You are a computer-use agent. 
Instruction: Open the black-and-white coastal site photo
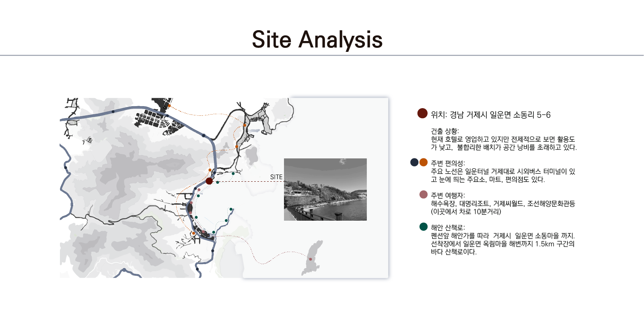click(325, 189)
